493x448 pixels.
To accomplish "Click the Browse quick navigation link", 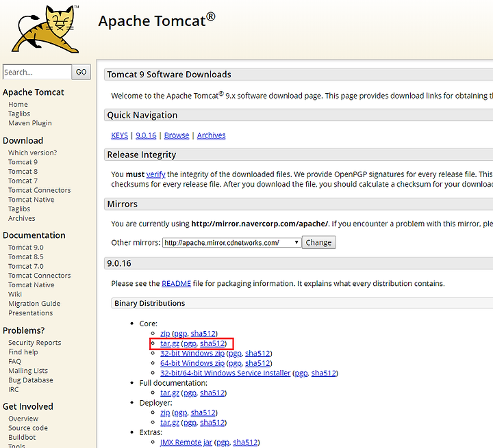I will coord(177,135).
